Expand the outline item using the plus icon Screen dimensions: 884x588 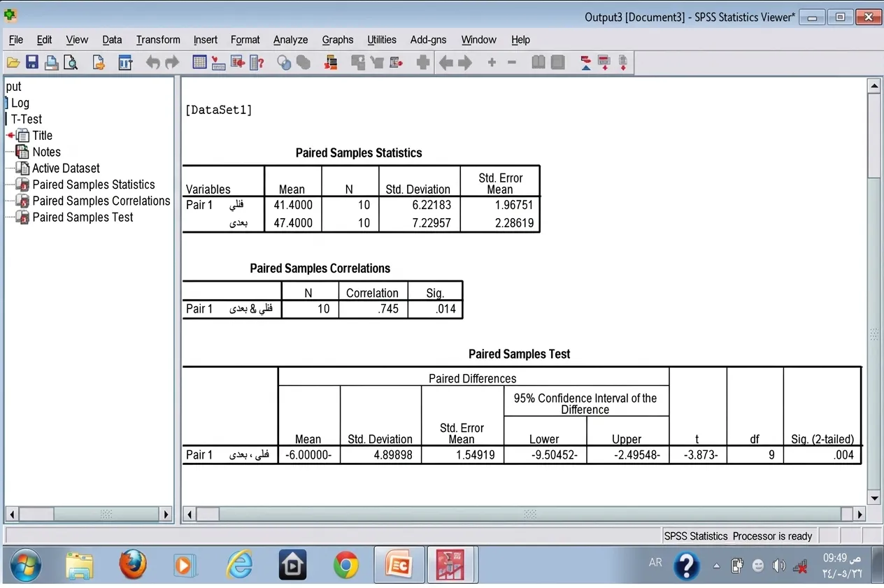pos(492,63)
